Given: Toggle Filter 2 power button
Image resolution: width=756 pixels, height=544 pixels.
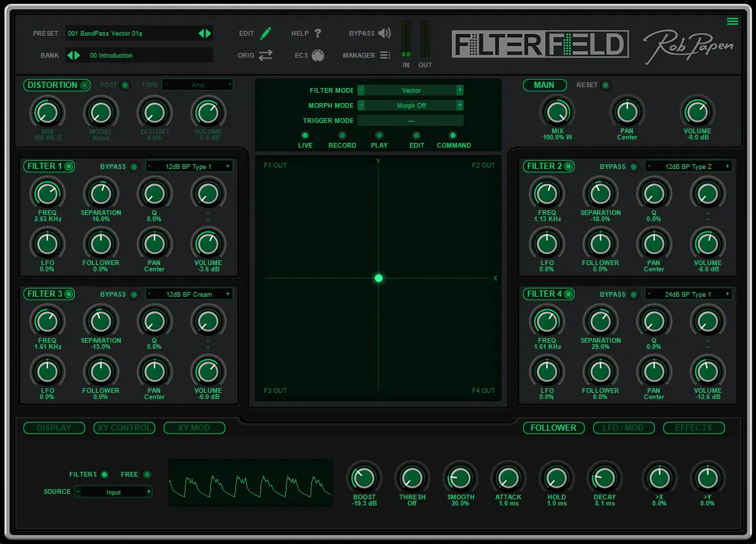Looking at the screenshot, I should pyautogui.click(x=568, y=166).
